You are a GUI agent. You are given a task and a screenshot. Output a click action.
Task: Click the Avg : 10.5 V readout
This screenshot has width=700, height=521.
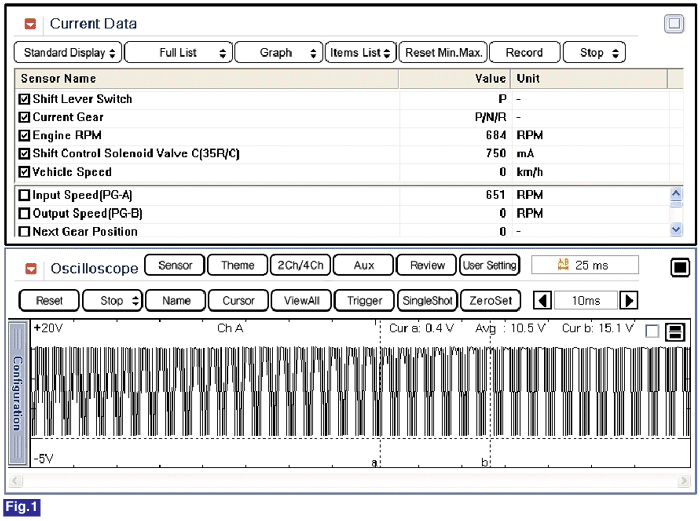pos(510,329)
